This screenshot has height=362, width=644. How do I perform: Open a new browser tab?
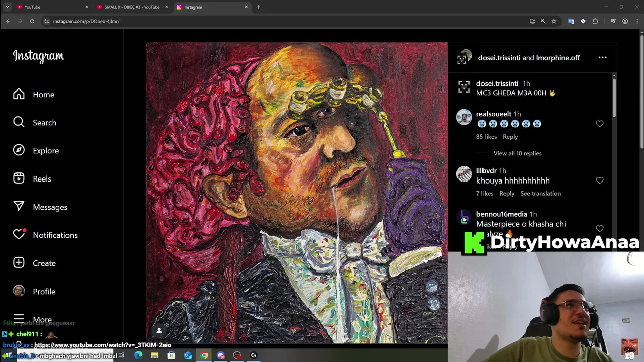[258, 7]
